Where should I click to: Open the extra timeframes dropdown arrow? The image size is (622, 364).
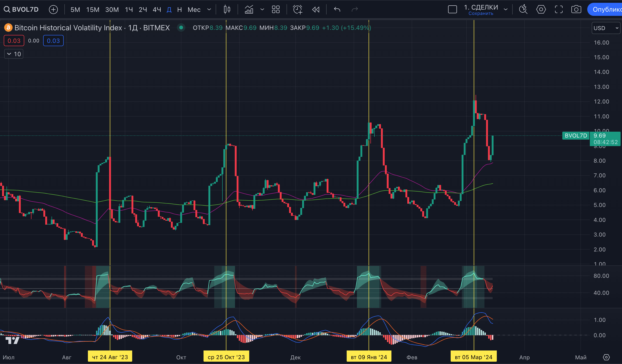[209, 9]
